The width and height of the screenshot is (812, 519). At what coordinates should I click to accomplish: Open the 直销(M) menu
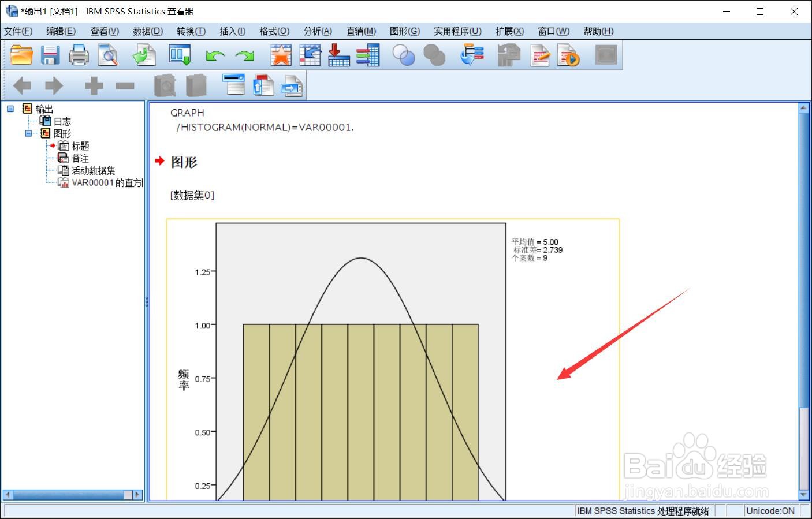point(361,31)
